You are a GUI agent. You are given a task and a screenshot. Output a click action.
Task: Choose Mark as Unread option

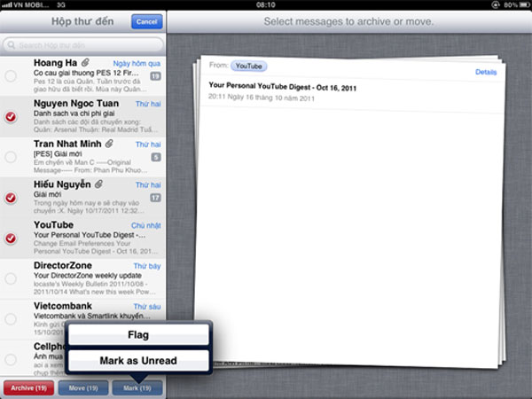pyautogui.click(x=138, y=360)
